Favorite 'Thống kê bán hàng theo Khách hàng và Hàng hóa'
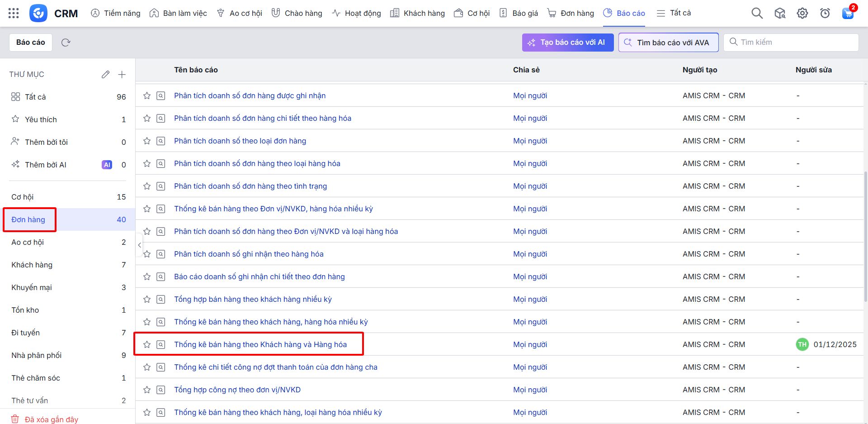The image size is (868, 424). pyautogui.click(x=147, y=344)
